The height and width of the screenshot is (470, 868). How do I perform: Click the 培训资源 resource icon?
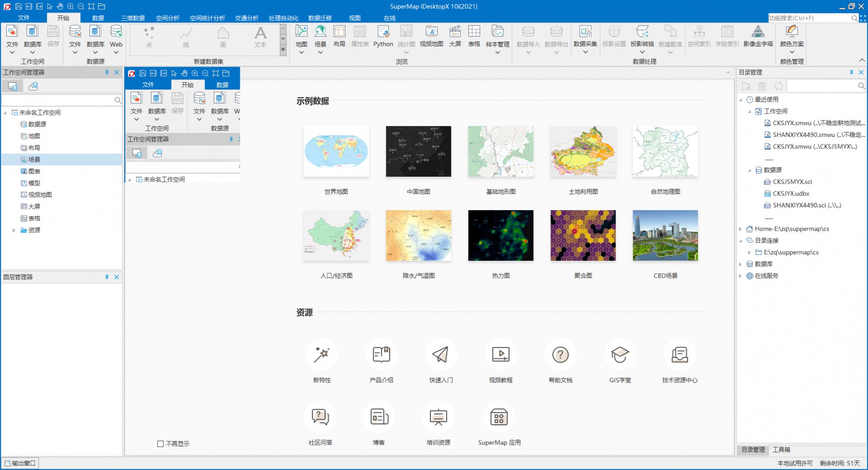pos(439,417)
